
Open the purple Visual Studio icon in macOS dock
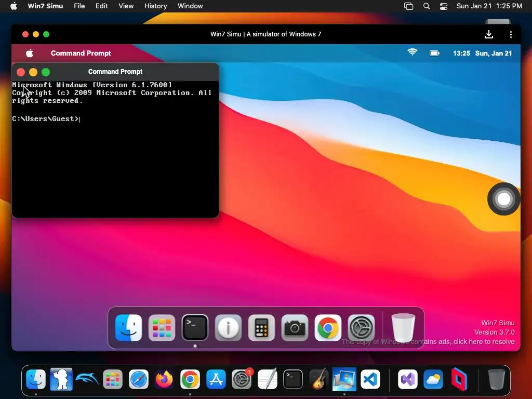[x=407, y=379]
